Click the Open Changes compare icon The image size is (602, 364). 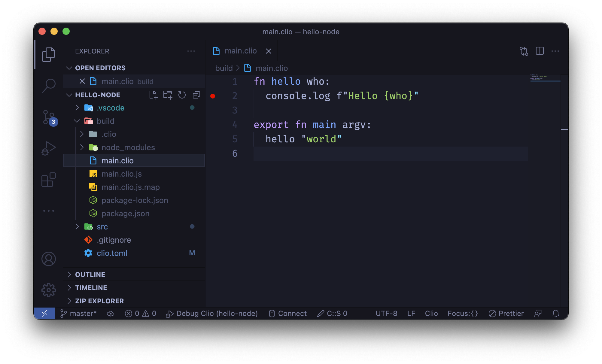(524, 51)
